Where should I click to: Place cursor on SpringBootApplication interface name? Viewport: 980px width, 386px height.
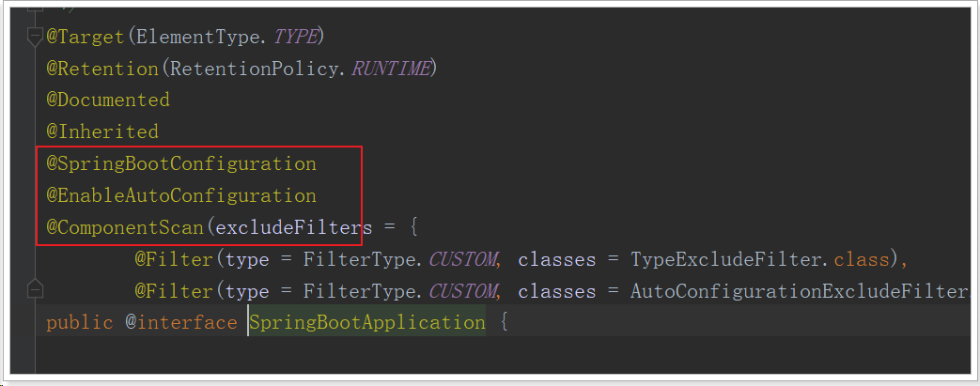click(368, 323)
